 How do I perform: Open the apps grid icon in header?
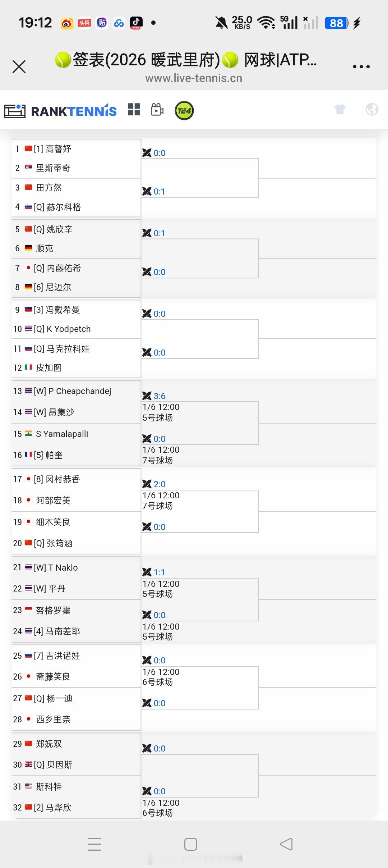coord(134,110)
